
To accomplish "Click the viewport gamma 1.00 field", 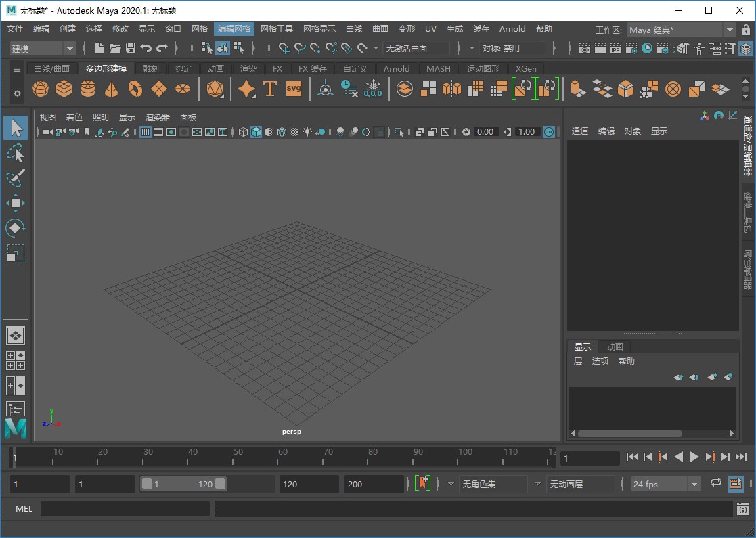I will [527, 131].
